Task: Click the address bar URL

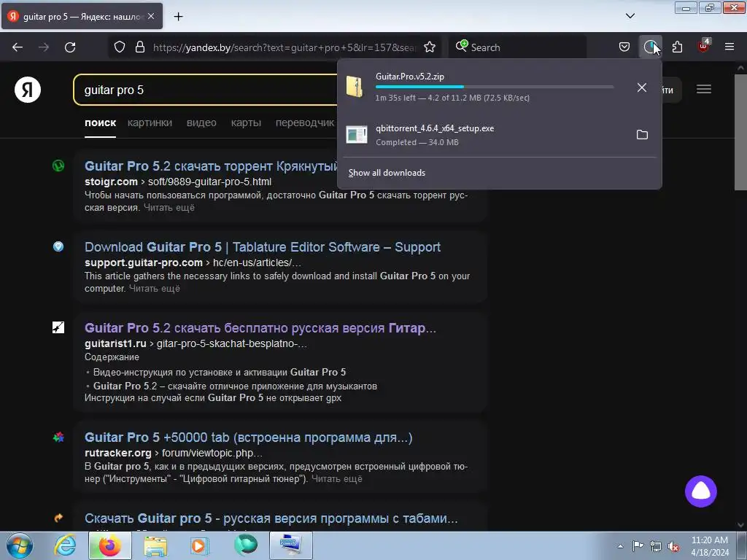Action: 285,47
